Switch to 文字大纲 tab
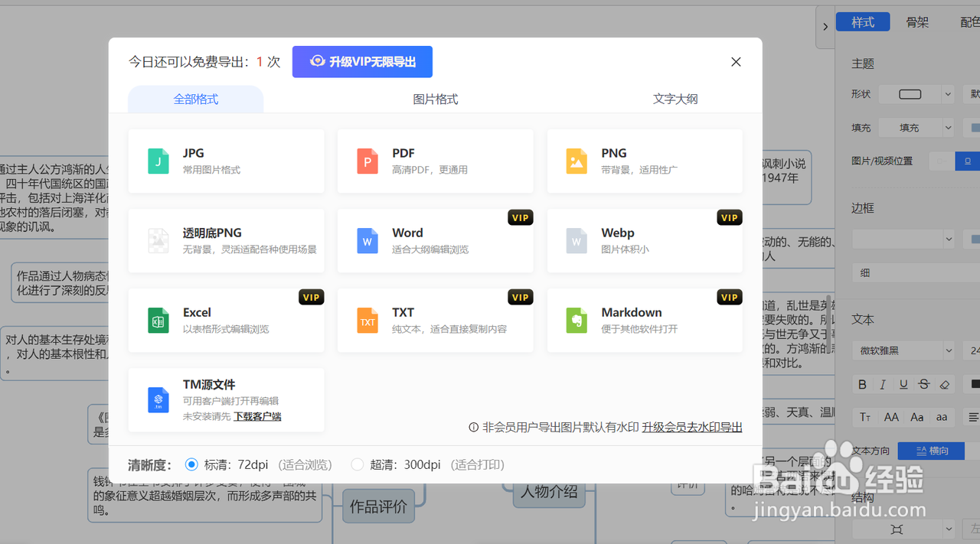This screenshot has height=544, width=980. pos(675,99)
